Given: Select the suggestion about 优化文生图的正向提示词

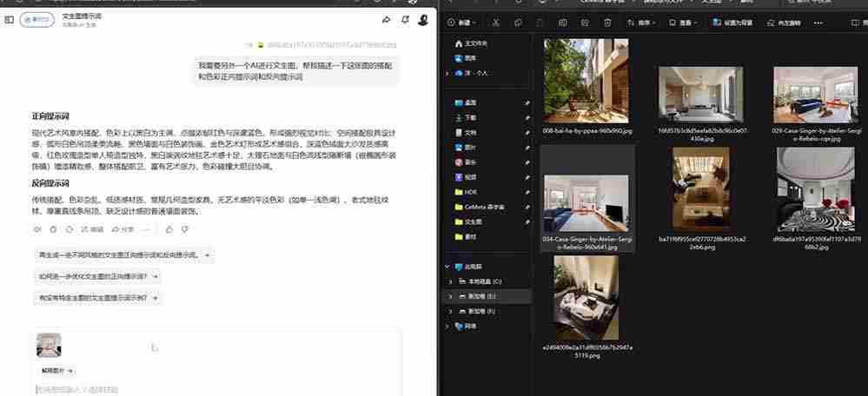Looking at the screenshot, I should click(x=97, y=276).
